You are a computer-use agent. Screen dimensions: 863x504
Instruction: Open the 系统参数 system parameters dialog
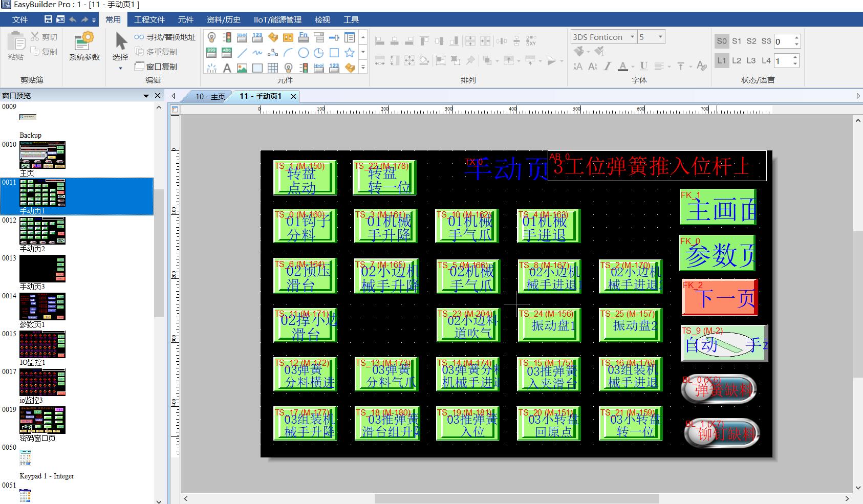84,47
